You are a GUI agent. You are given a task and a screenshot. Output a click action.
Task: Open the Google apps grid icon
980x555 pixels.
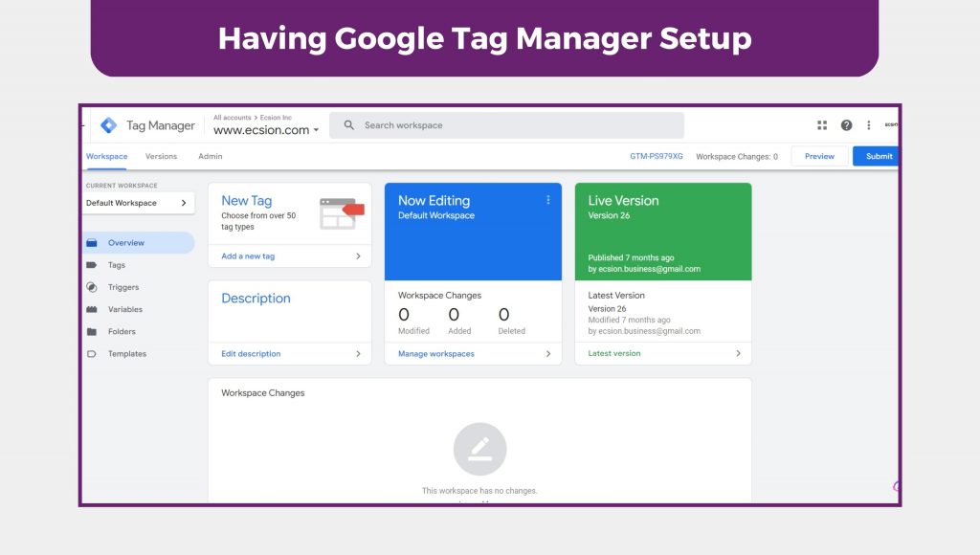click(x=822, y=125)
